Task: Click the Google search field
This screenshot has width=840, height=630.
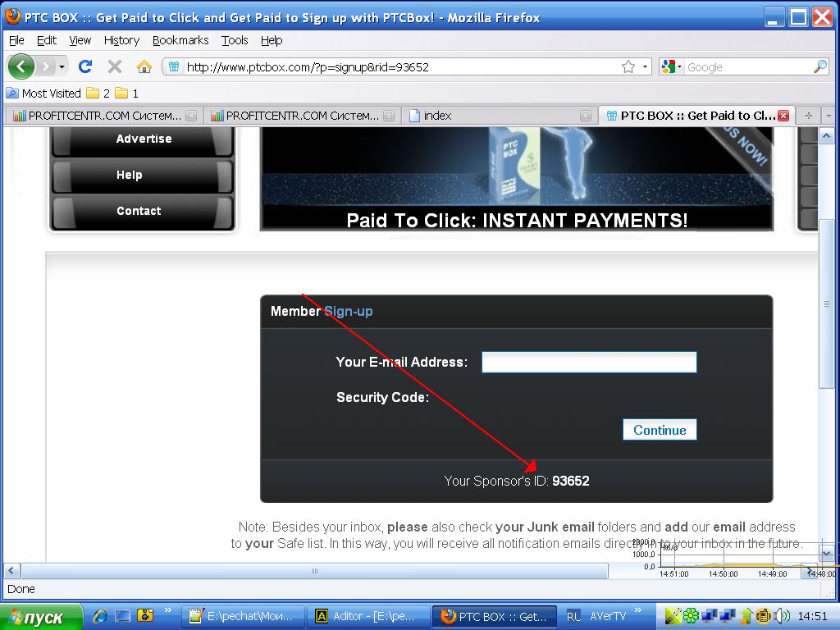Action: coord(748,67)
